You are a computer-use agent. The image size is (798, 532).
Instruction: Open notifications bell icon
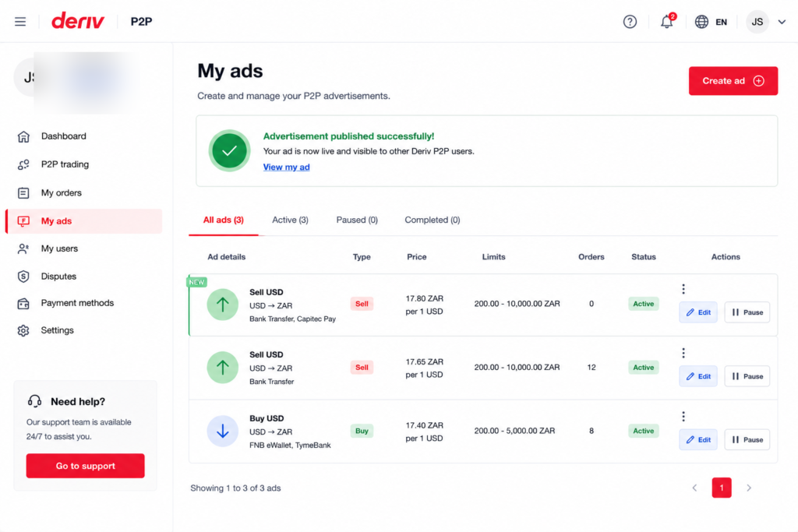click(667, 22)
